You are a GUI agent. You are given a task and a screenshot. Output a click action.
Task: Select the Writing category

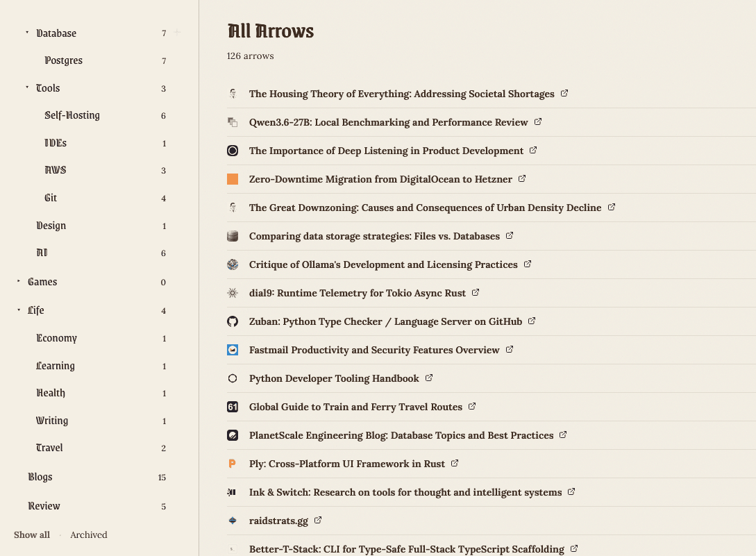[x=52, y=421]
